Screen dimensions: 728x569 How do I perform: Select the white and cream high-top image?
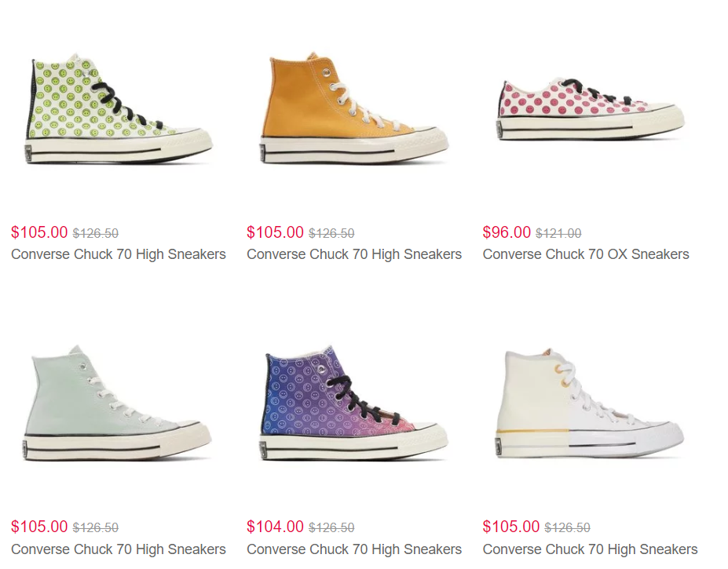(x=590, y=403)
